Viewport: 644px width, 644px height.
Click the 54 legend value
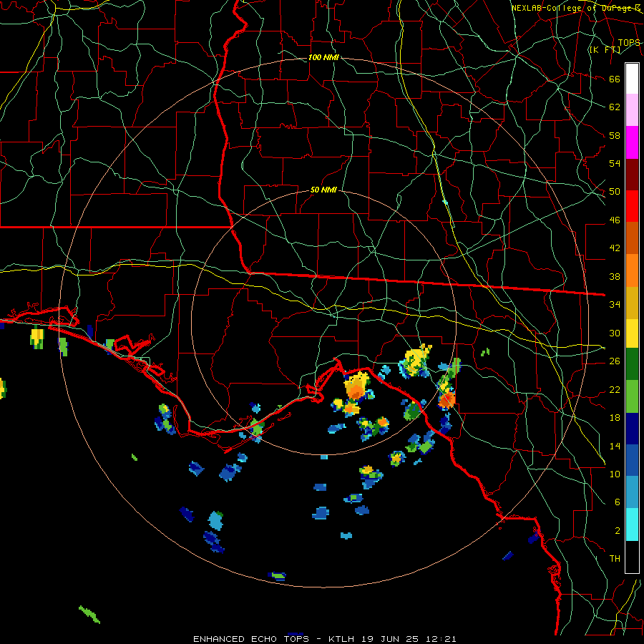tap(615, 163)
